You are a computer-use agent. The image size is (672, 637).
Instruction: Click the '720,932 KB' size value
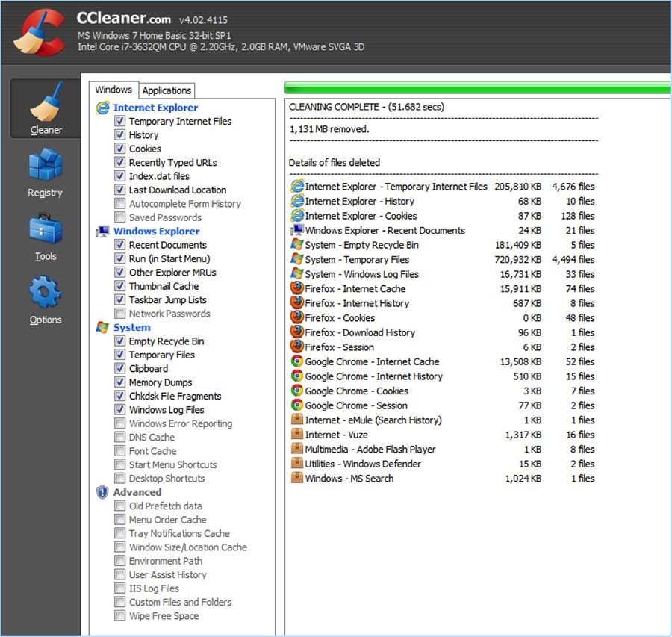[517, 260]
